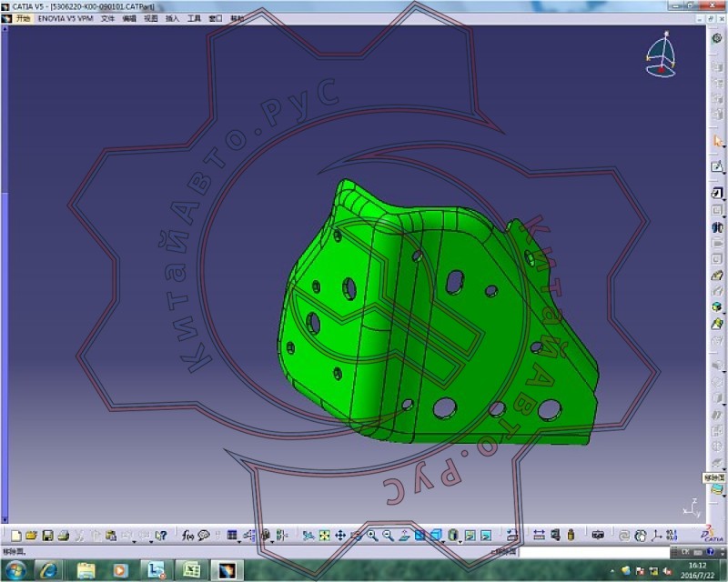Open the 工具 (Tools) menu
This screenshot has height=582, width=728.
point(194,18)
